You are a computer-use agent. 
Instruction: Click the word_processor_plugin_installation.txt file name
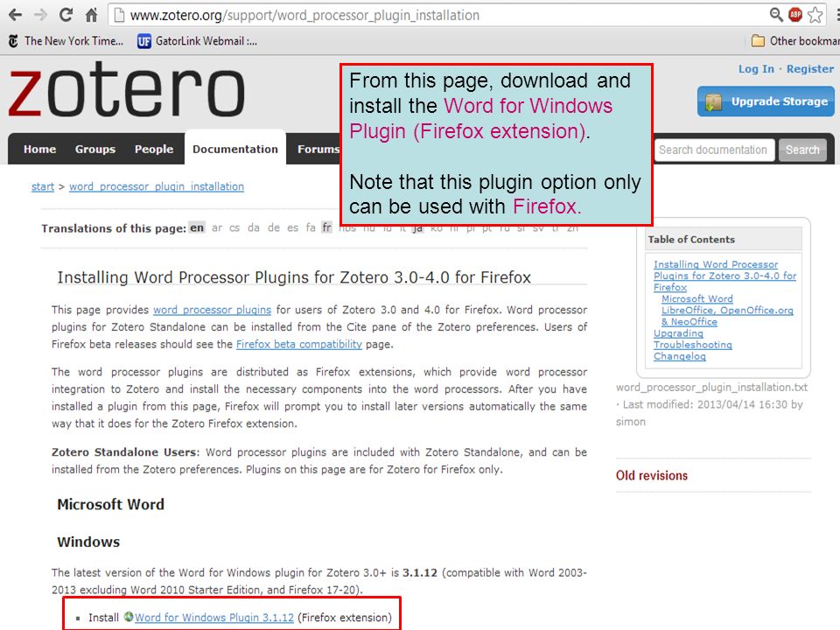coord(711,388)
